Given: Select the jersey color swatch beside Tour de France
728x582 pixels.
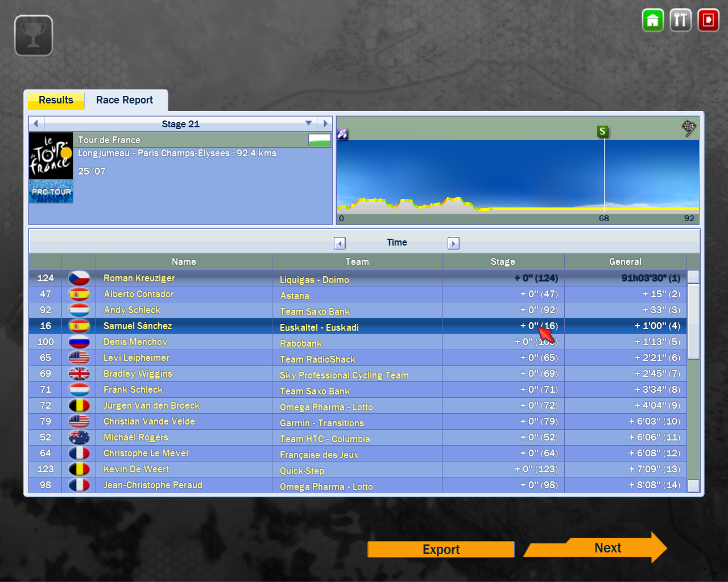Looking at the screenshot, I should point(320,140).
